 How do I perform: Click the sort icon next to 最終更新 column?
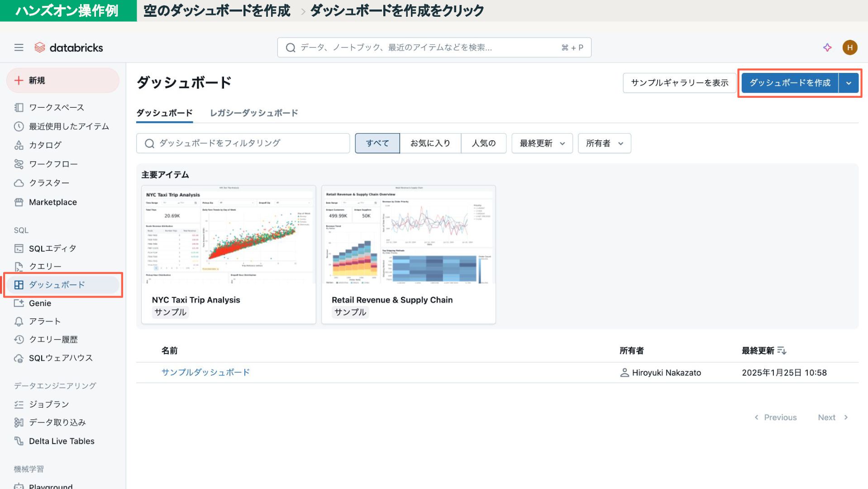click(782, 350)
